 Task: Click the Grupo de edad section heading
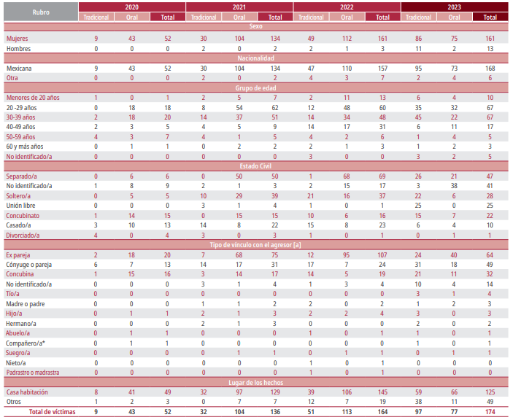pyautogui.click(x=255, y=87)
